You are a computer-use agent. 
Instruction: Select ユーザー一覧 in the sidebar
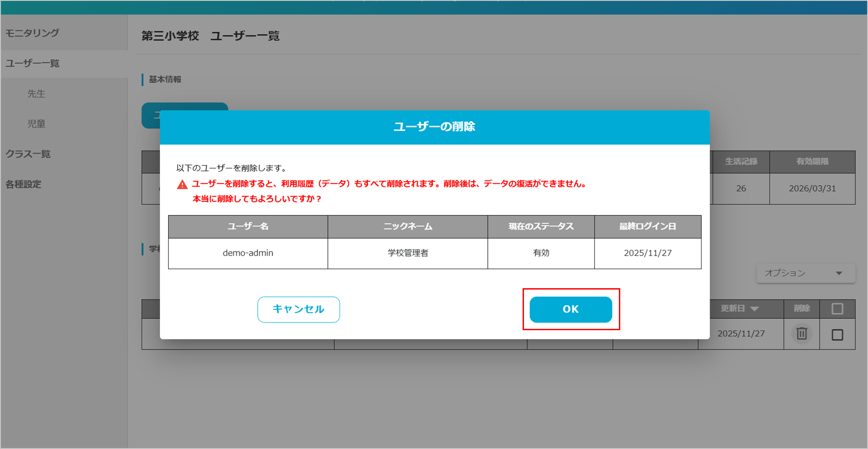pos(33,63)
